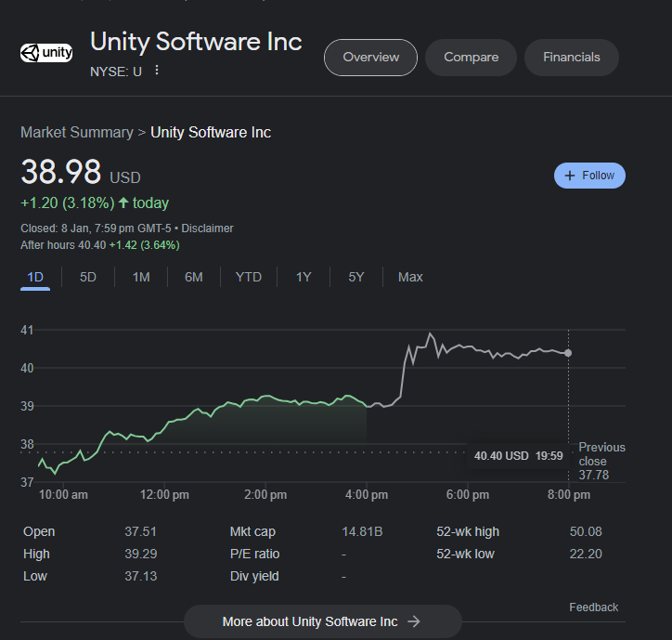Select the 1D time range
This screenshot has height=640, width=672.
click(x=35, y=277)
